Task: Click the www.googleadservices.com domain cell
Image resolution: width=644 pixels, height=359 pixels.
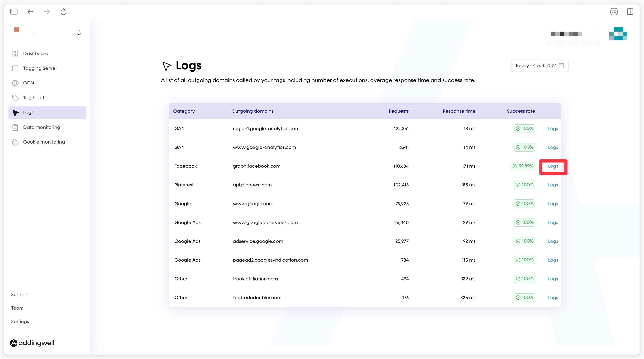Action: point(265,222)
